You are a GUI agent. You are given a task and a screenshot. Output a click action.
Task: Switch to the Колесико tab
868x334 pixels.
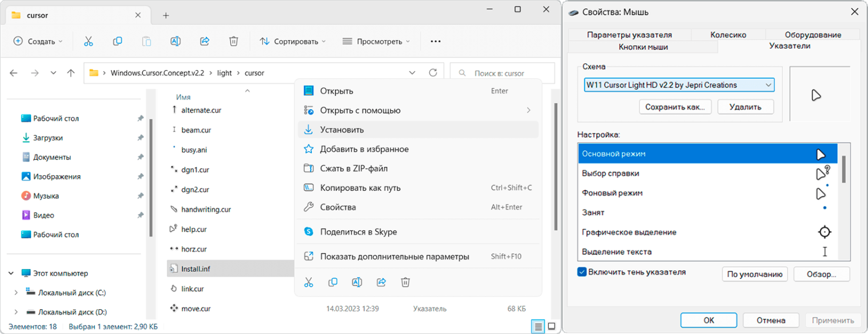(728, 34)
